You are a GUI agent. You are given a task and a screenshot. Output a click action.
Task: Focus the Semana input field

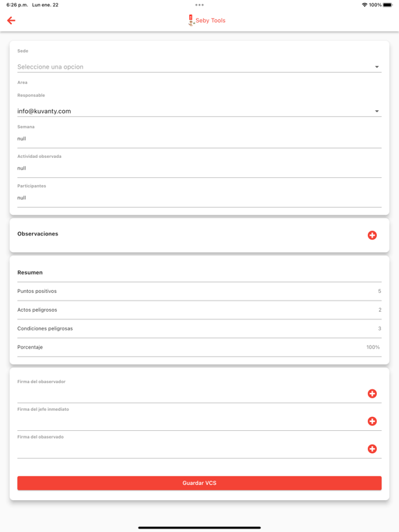click(199, 139)
